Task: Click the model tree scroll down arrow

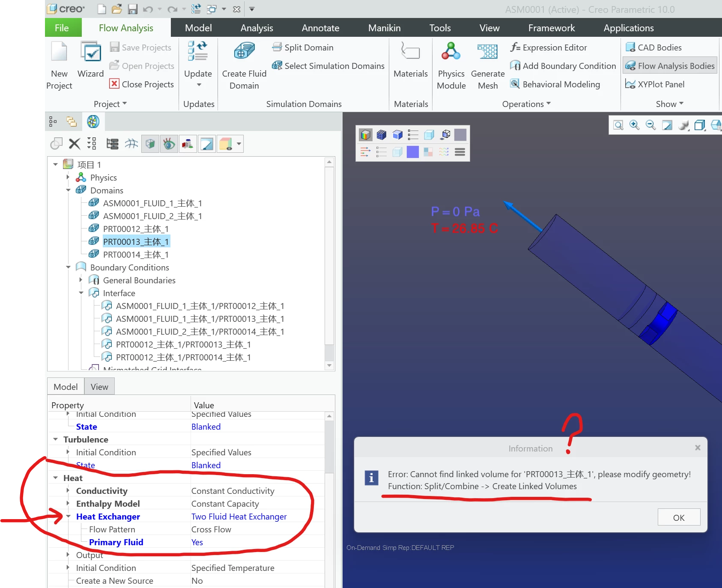Action: [329, 365]
